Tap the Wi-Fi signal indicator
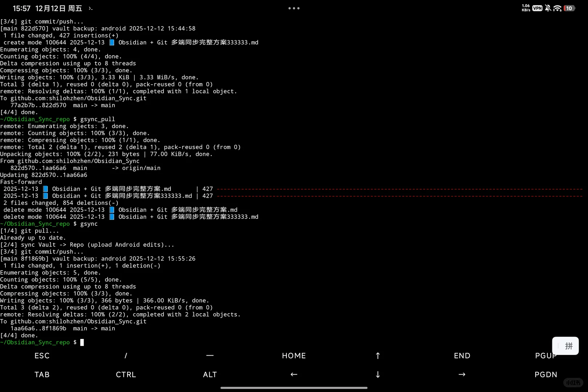The width and height of the screenshot is (588, 392). 557,8
